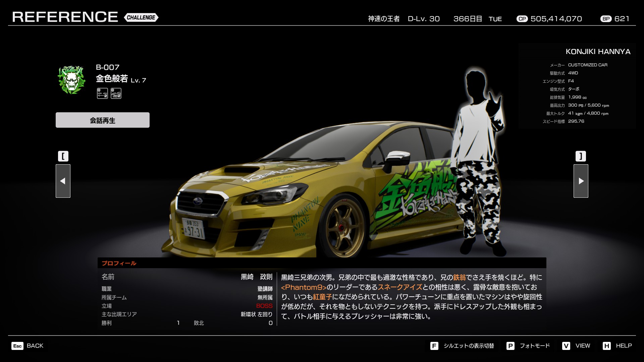Go to previous rival with left arrow
Screen dimensions: 644x362
coord(63,181)
